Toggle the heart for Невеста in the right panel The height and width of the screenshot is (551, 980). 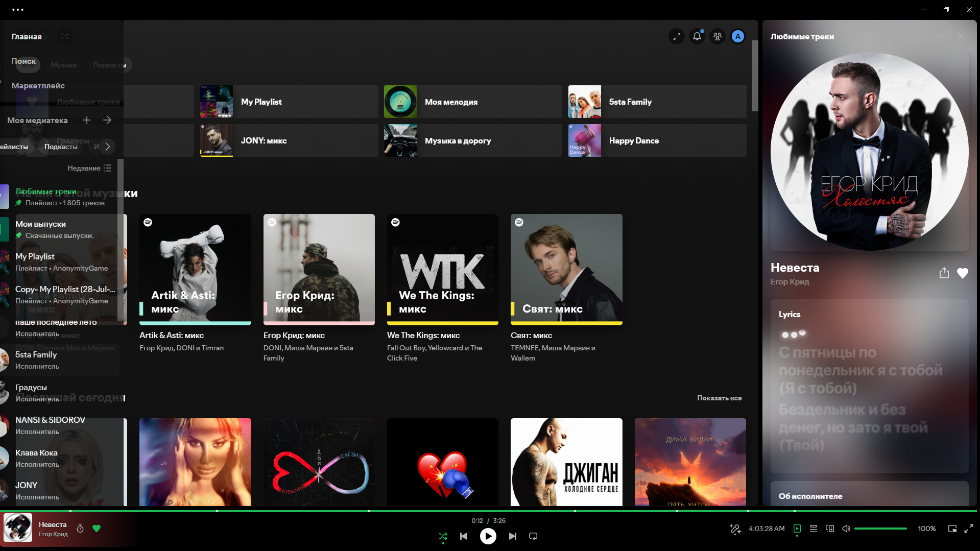(963, 273)
